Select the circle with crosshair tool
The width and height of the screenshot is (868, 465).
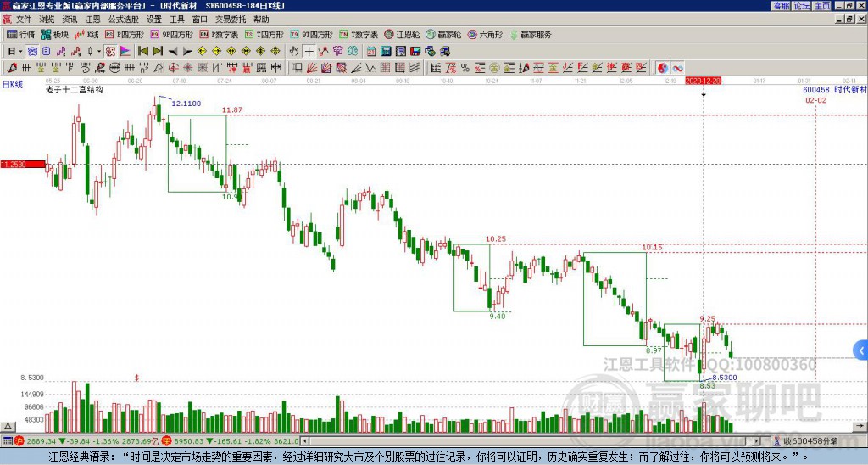click(173, 68)
